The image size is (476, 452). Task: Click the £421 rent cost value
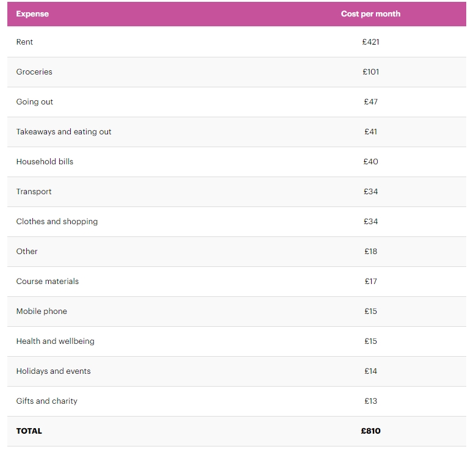(x=370, y=42)
